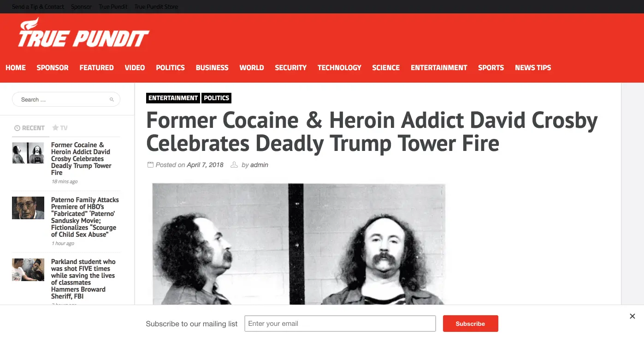Switch to the TV tab with star icon

point(60,128)
